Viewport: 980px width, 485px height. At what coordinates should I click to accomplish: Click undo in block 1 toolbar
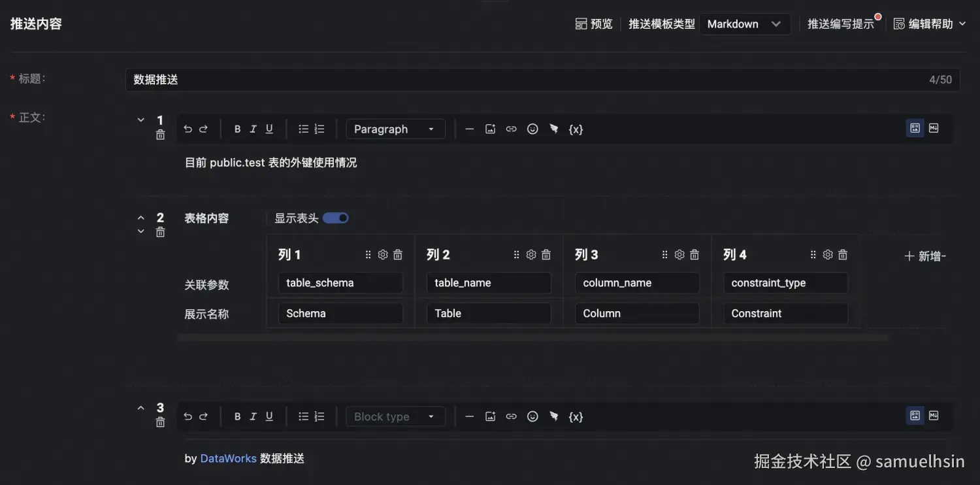click(x=188, y=129)
